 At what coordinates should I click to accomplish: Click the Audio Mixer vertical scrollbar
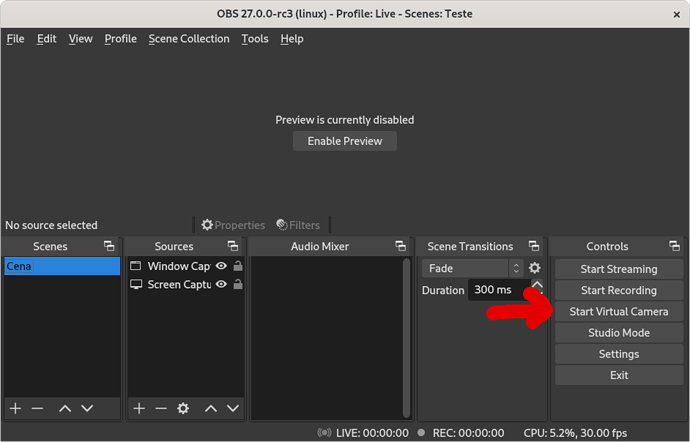(x=406, y=338)
